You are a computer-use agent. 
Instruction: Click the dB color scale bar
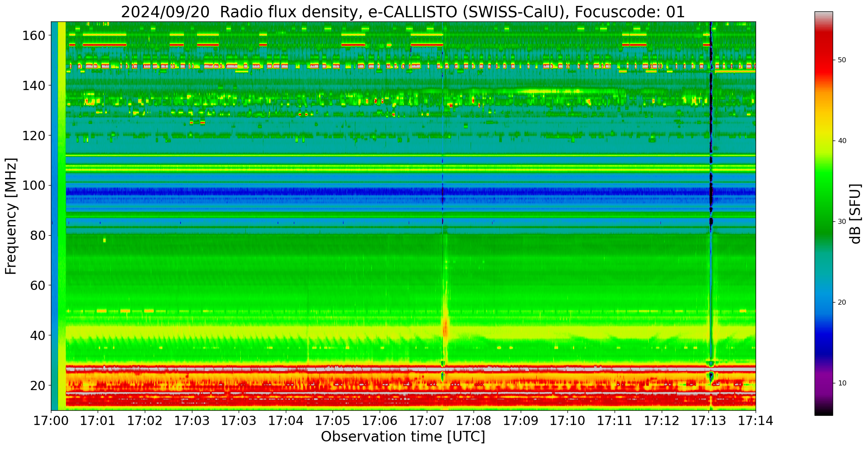823,213
